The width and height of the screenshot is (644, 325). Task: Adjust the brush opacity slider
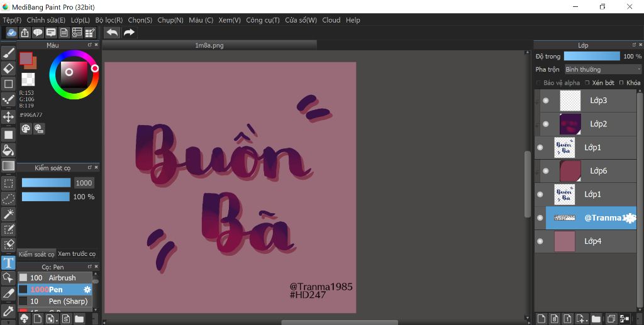click(45, 197)
